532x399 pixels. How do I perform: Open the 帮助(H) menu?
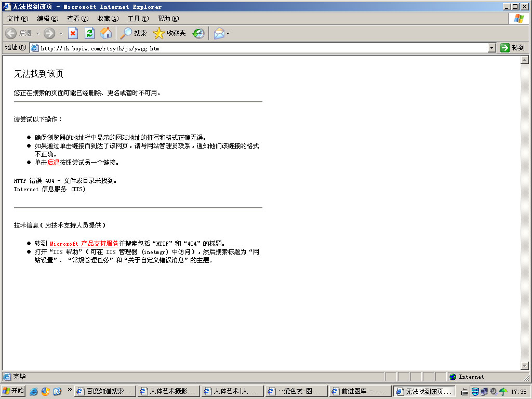[x=168, y=19]
